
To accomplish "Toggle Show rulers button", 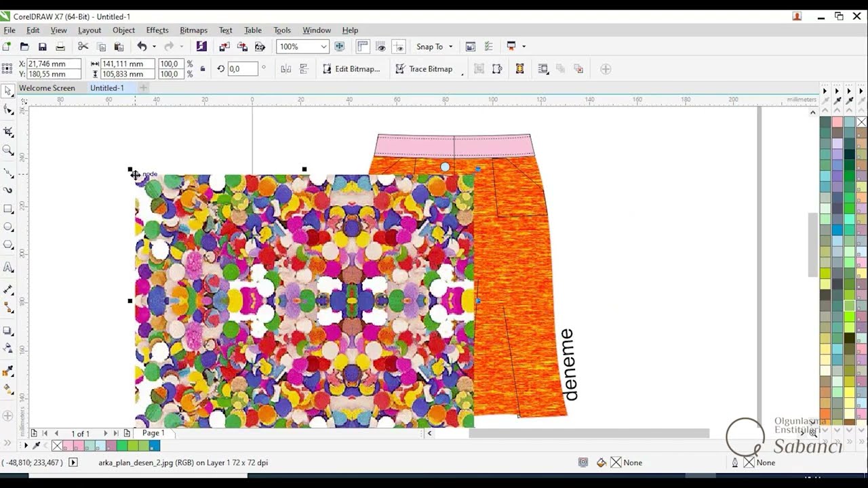I will 363,47.
